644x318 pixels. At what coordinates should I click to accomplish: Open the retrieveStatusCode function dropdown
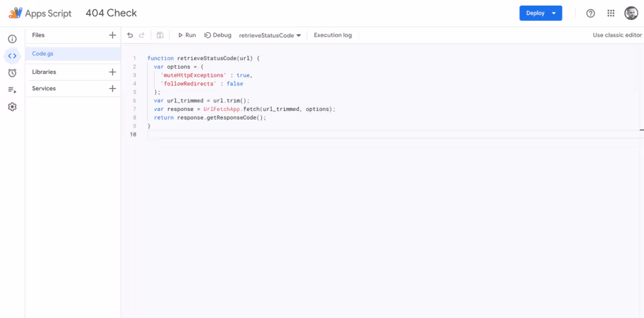tap(270, 36)
